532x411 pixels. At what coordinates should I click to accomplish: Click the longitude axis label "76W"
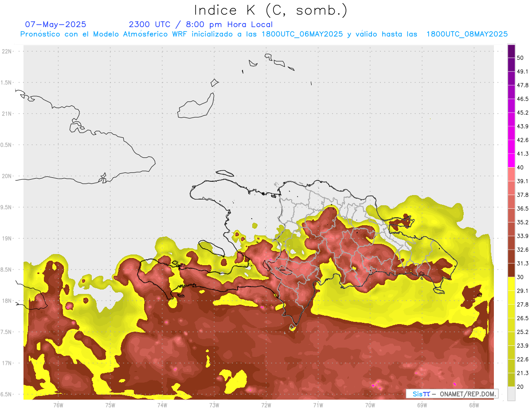[58, 405]
